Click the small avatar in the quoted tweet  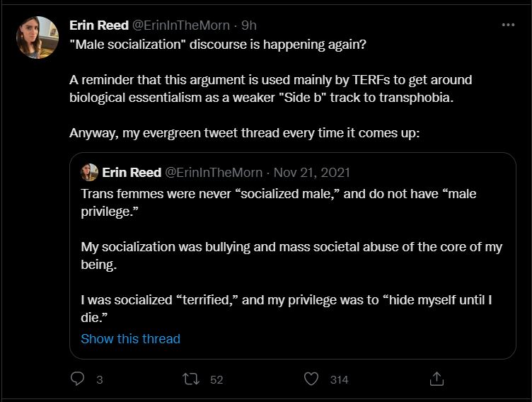(90, 173)
